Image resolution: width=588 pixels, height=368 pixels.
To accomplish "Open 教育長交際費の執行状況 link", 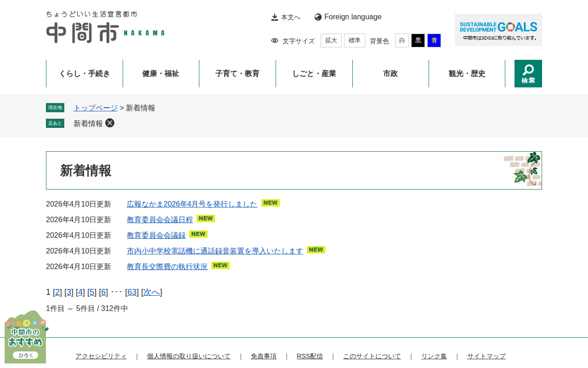I will tap(167, 266).
